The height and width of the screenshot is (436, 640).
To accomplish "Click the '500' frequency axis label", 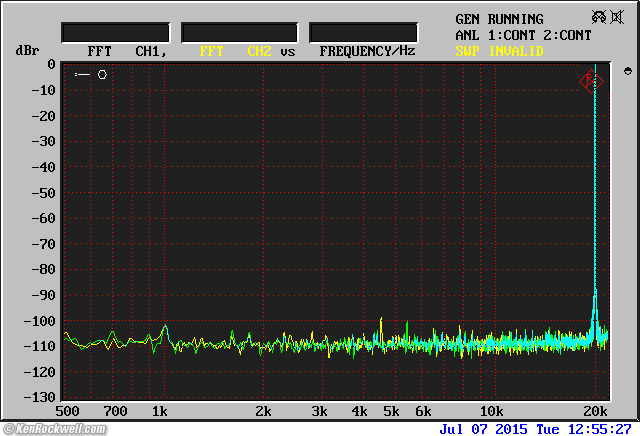I will point(67,411).
